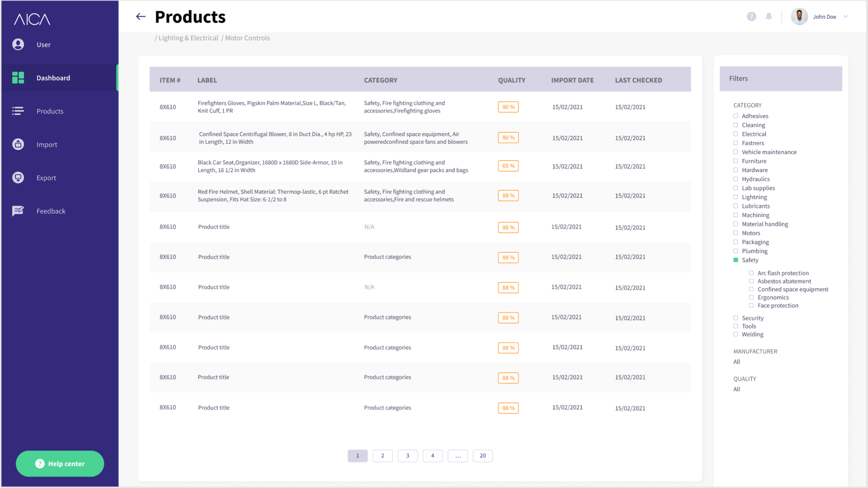This screenshot has width=868, height=488.
Task: Sort by LAST CHECKED column header
Action: point(638,80)
